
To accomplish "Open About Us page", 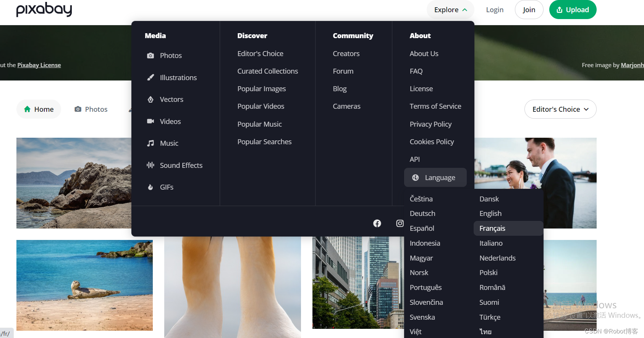I will pyautogui.click(x=424, y=54).
